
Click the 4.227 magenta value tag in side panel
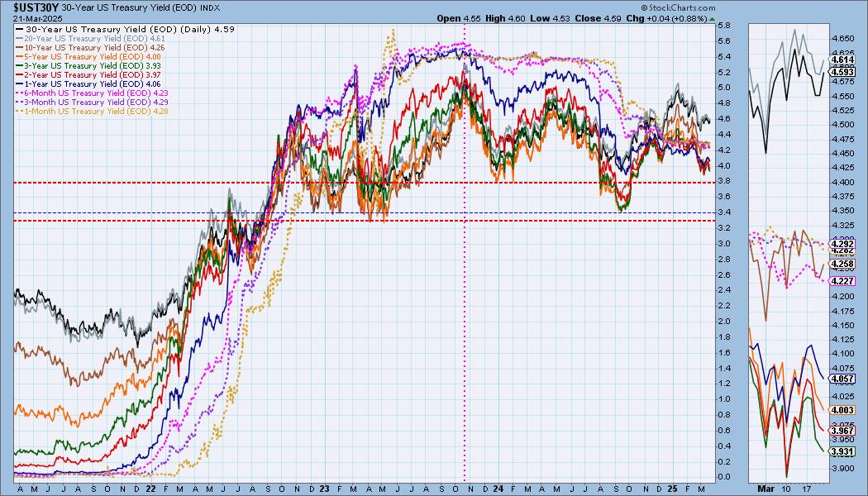[842, 281]
